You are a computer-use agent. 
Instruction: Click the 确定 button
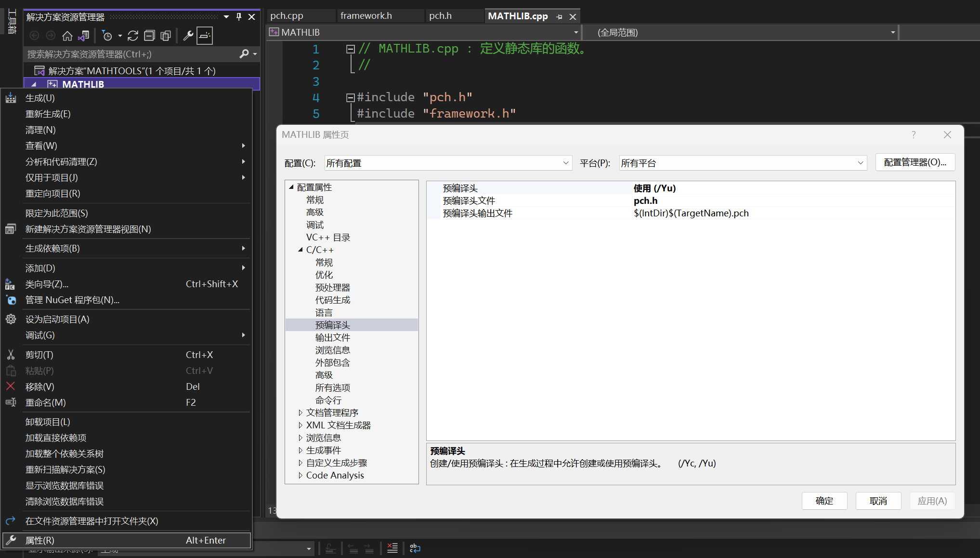(824, 501)
